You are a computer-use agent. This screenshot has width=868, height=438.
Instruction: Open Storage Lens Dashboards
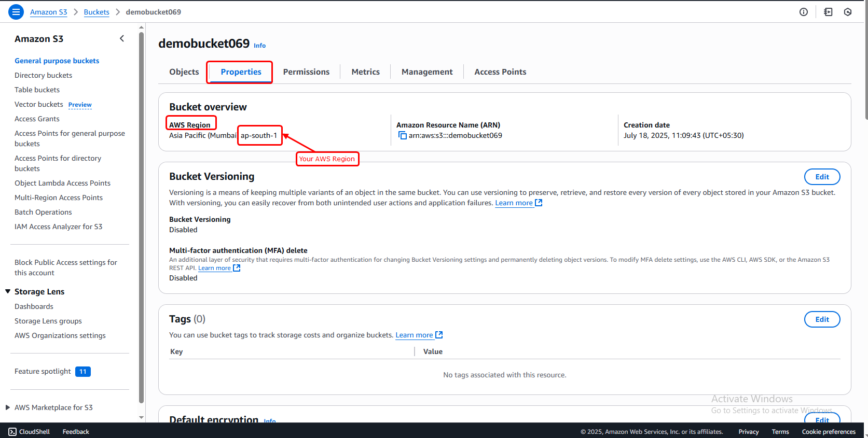[x=34, y=306]
